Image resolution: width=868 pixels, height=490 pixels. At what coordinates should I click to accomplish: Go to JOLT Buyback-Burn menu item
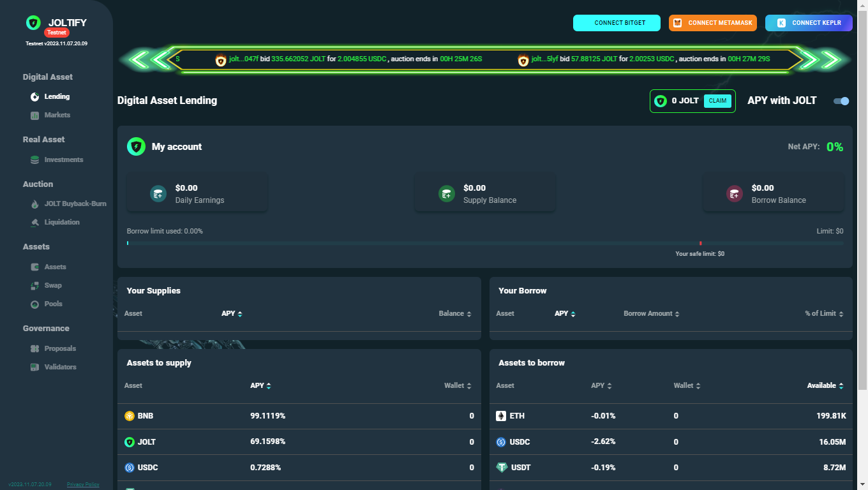point(75,204)
